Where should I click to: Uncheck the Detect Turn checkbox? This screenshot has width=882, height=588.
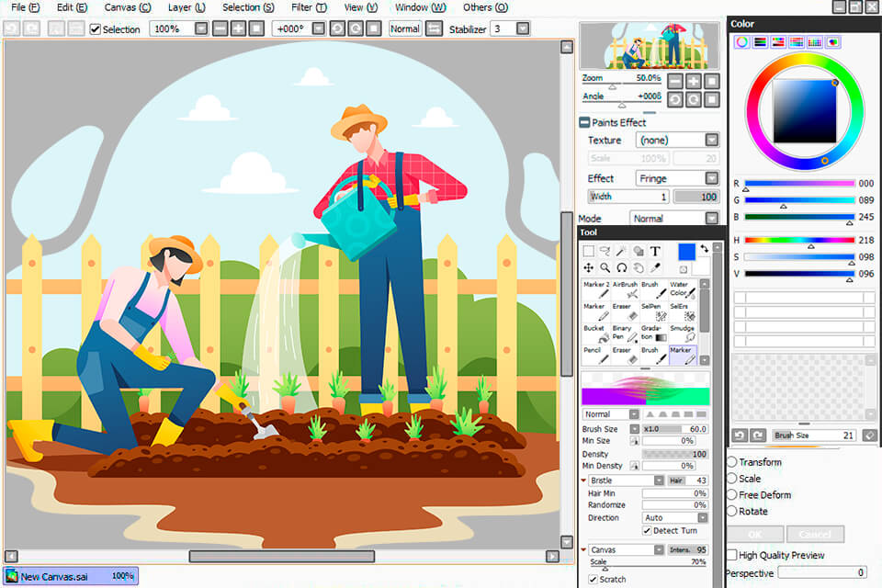648,531
